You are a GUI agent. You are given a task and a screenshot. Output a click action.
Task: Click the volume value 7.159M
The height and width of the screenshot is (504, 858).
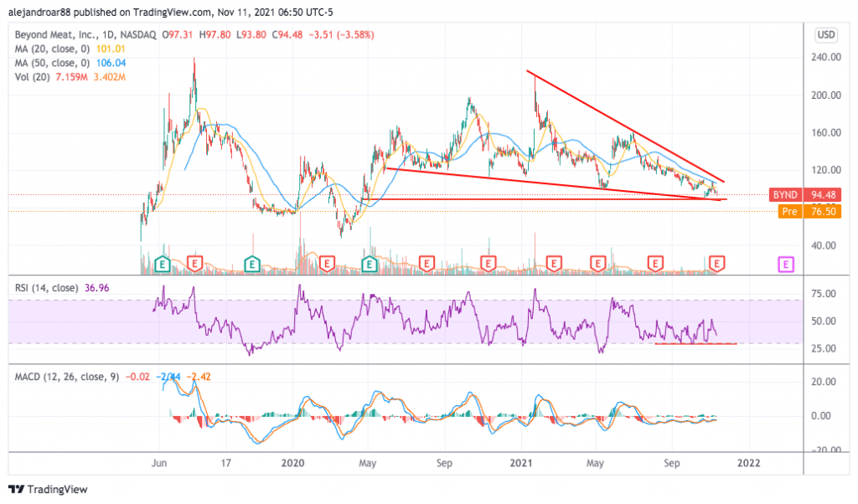tap(71, 77)
